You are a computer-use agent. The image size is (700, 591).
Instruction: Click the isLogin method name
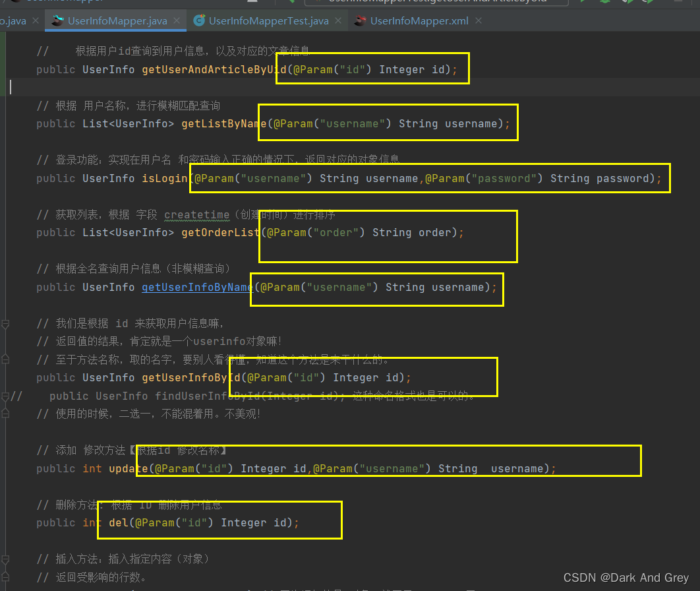tap(165, 178)
